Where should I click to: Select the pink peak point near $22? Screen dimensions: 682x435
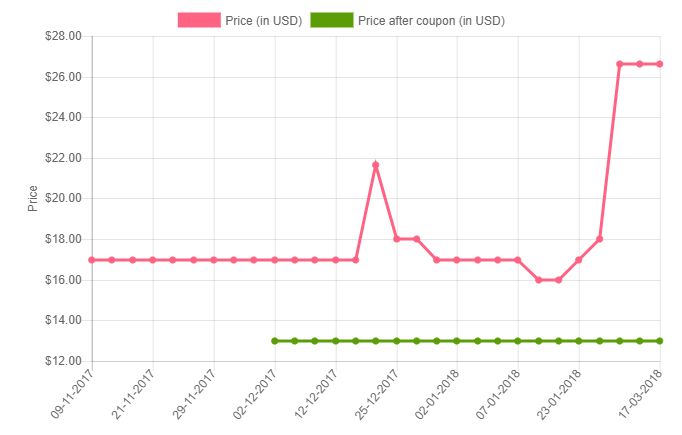point(376,165)
